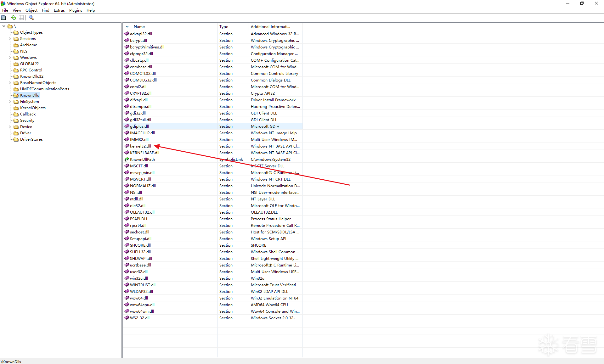
Task: Open the Plugins menu
Action: (x=76, y=10)
